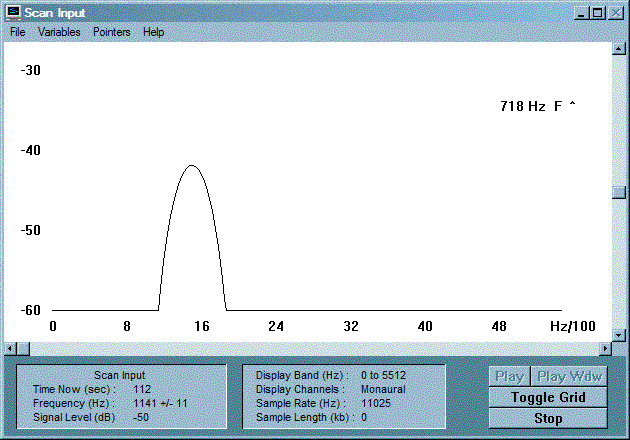Open the Variables menu

(59, 32)
